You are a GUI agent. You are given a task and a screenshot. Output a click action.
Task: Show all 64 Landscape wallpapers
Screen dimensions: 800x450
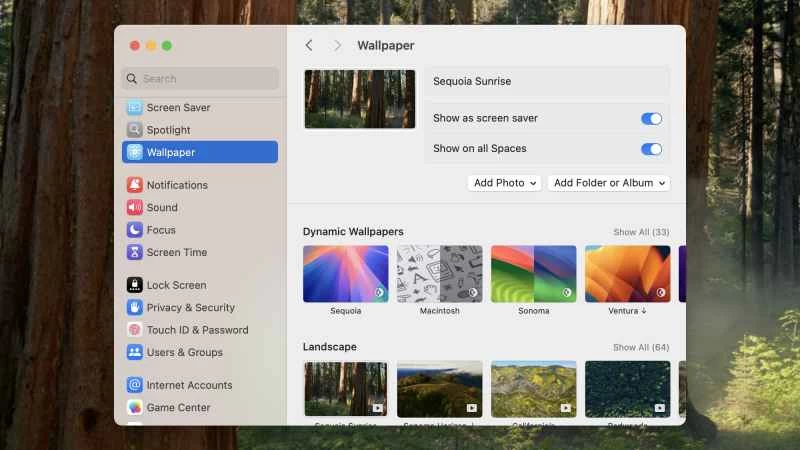pos(641,347)
